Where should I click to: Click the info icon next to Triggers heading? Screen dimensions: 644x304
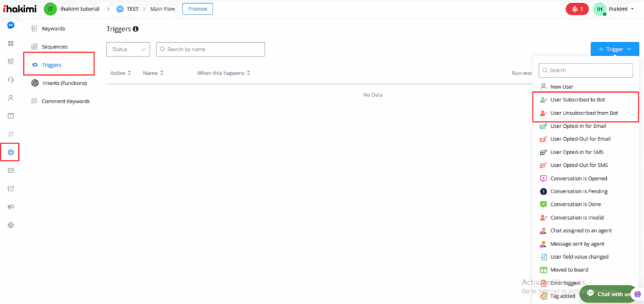click(136, 29)
